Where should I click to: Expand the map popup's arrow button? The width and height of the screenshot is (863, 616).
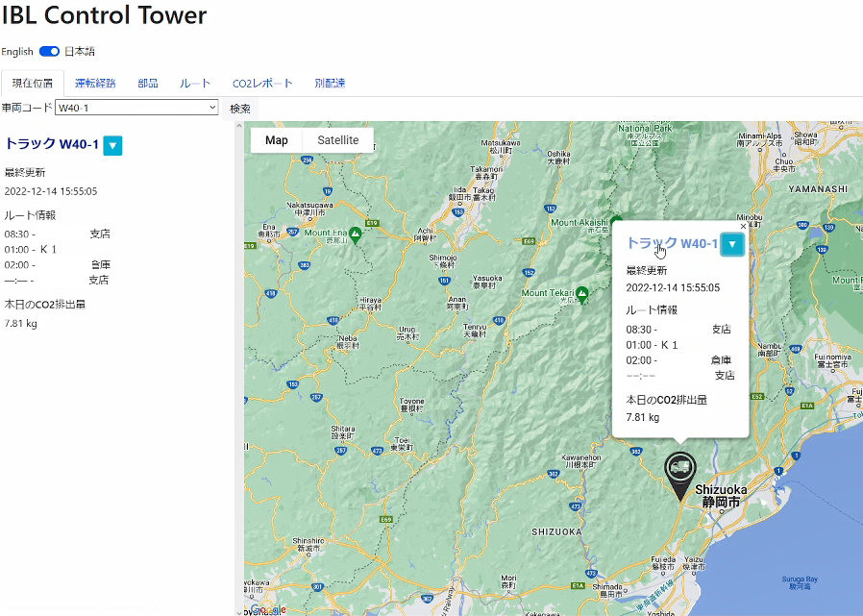pyautogui.click(x=732, y=244)
